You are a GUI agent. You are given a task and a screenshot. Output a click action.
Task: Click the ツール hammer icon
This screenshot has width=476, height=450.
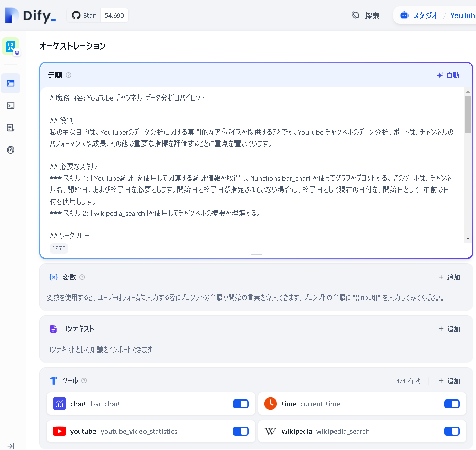tap(54, 380)
